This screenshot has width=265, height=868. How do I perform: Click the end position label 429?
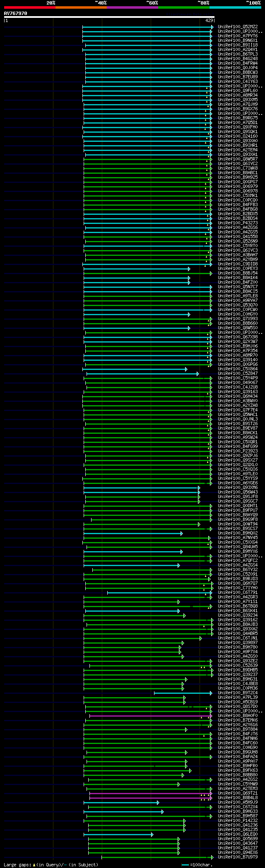click(209, 20)
